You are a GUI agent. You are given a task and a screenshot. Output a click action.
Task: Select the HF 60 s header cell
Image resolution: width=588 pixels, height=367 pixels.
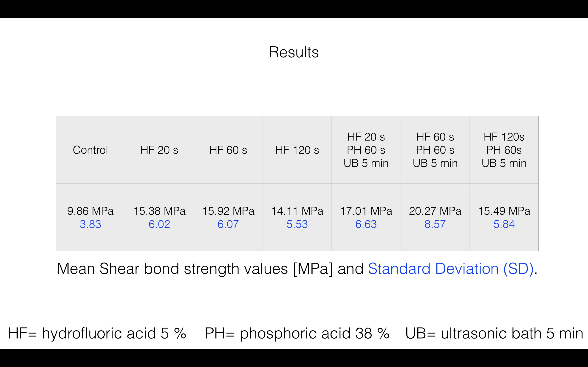coord(228,150)
